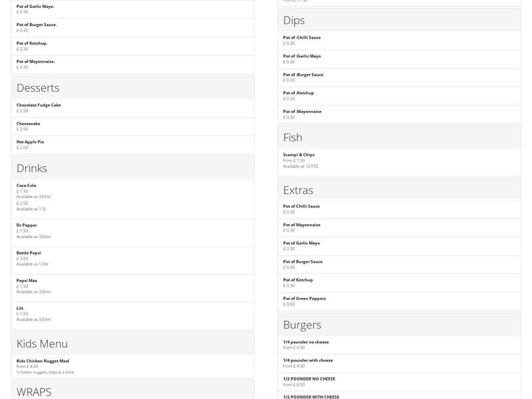
Task: Choose Bottle Pepsi 1.5 litre
Action: (29, 253)
